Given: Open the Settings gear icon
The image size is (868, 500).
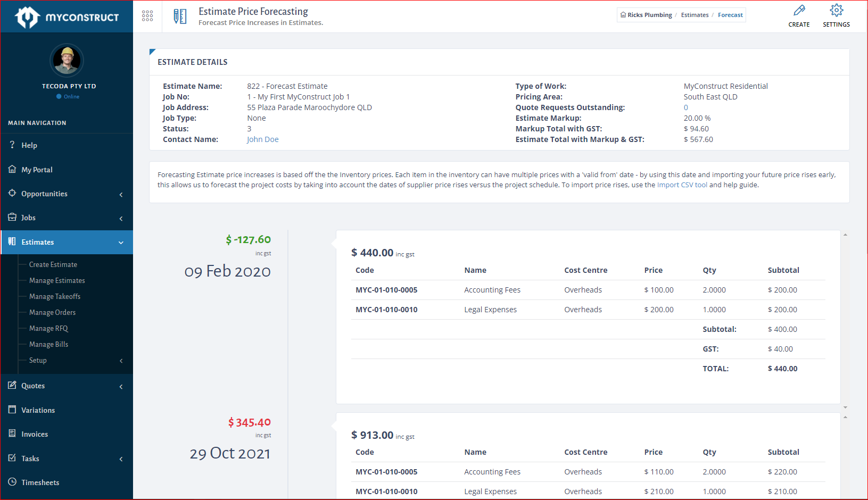Looking at the screenshot, I should pos(836,10).
